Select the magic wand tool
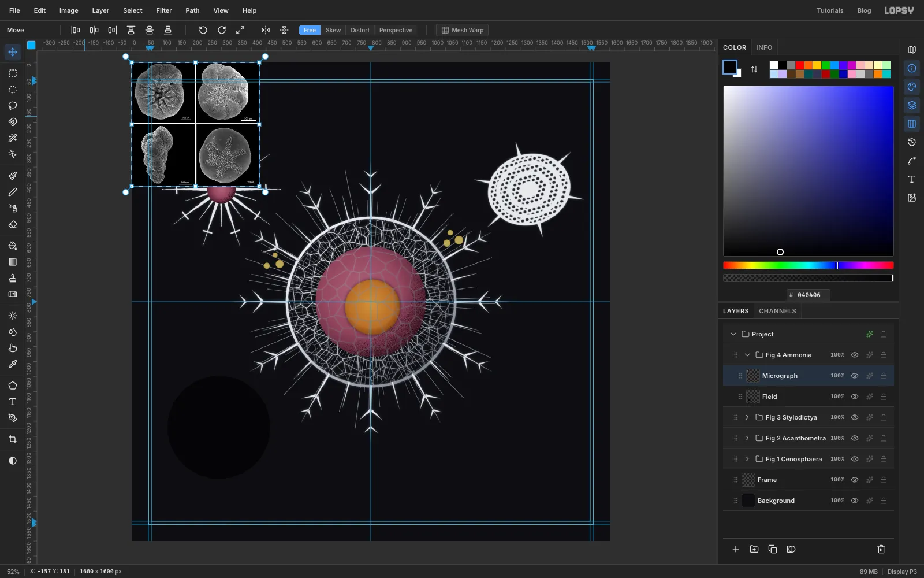Image resolution: width=924 pixels, height=578 pixels. click(12, 138)
